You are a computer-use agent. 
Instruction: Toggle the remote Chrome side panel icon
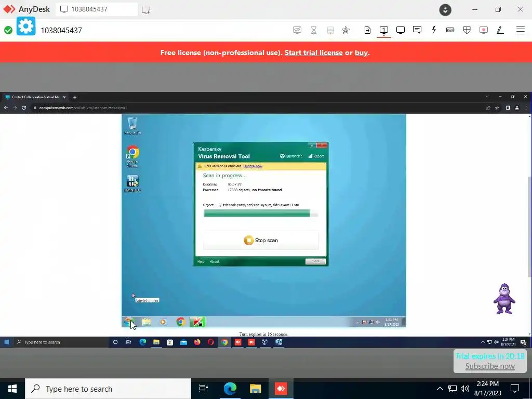tap(508, 108)
